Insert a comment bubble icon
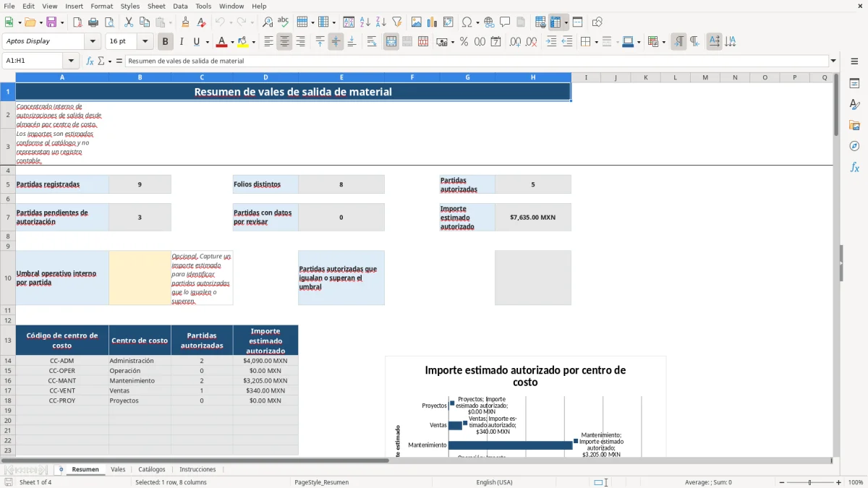 (x=505, y=22)
